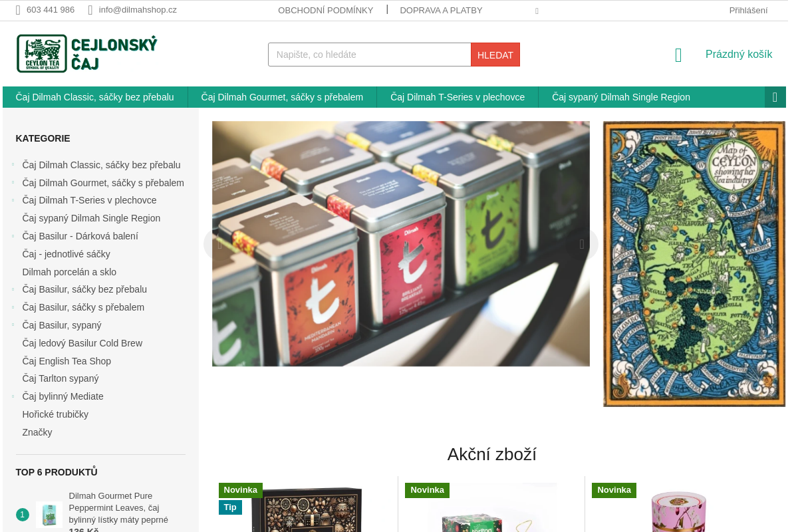798x532 pixels.
Task: Show the previous carousel slide
Action: tap(220, 244)
